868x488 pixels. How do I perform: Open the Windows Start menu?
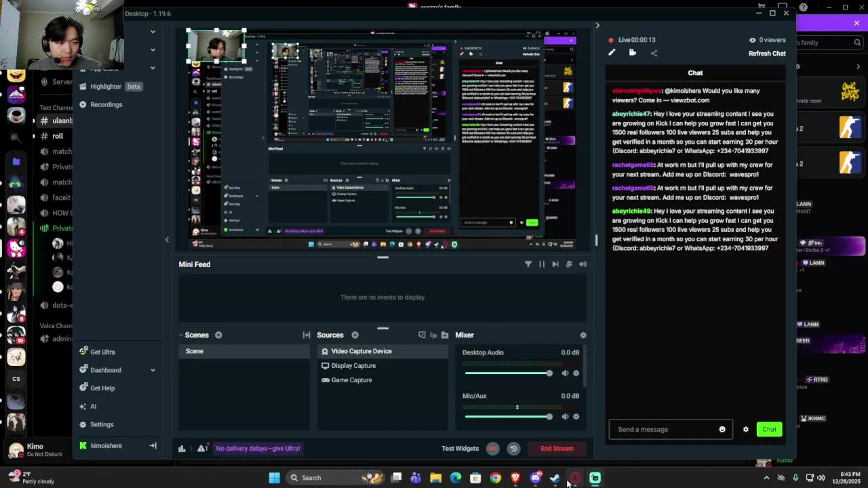274,478
